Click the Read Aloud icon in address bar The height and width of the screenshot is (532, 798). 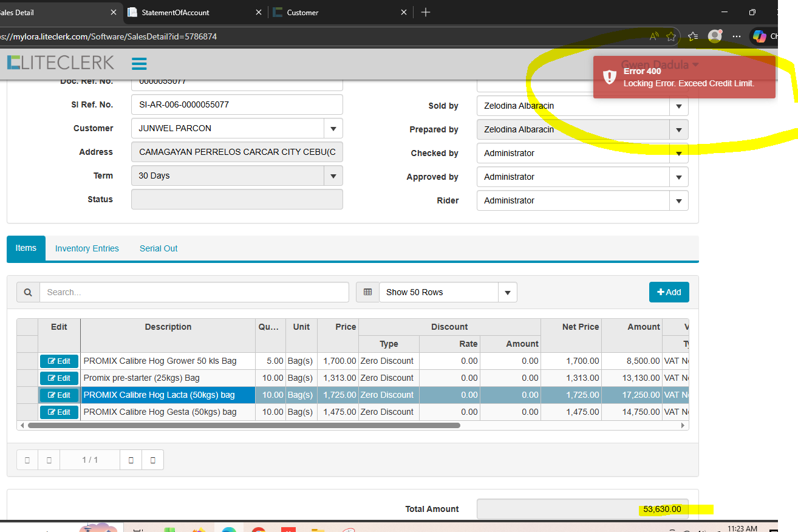pos(654,36)
